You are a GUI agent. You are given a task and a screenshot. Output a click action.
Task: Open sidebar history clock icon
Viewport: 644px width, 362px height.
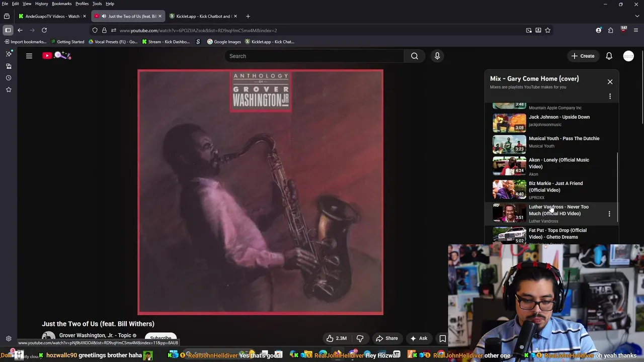pyautogui.click(x=9, y=78)
